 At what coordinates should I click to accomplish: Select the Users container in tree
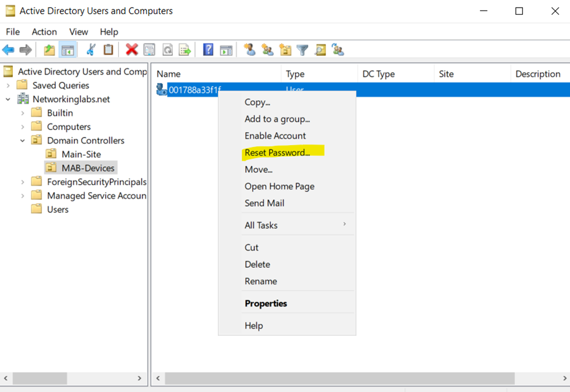pyautogui.click(x=58, y=209)
